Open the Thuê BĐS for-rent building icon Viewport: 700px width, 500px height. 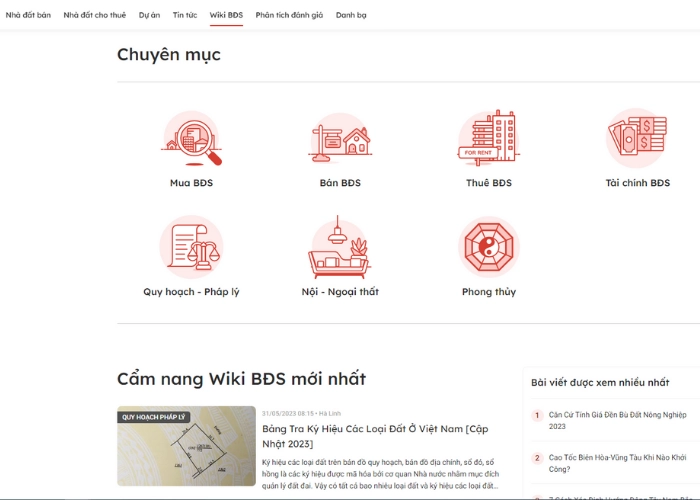click(x=489, y=138)
